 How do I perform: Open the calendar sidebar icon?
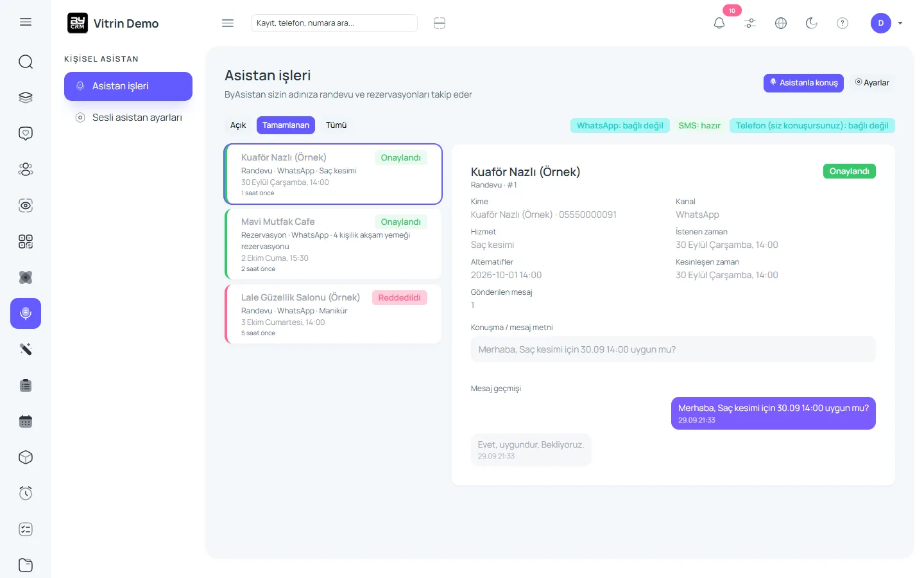[26, 421]
